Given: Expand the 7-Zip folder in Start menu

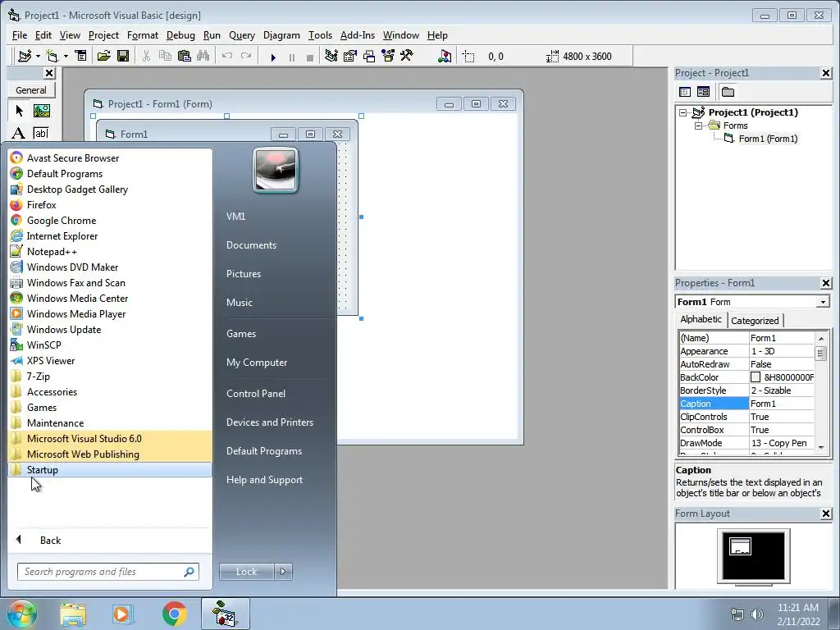Looking at the screenshot, I should 110,377.
